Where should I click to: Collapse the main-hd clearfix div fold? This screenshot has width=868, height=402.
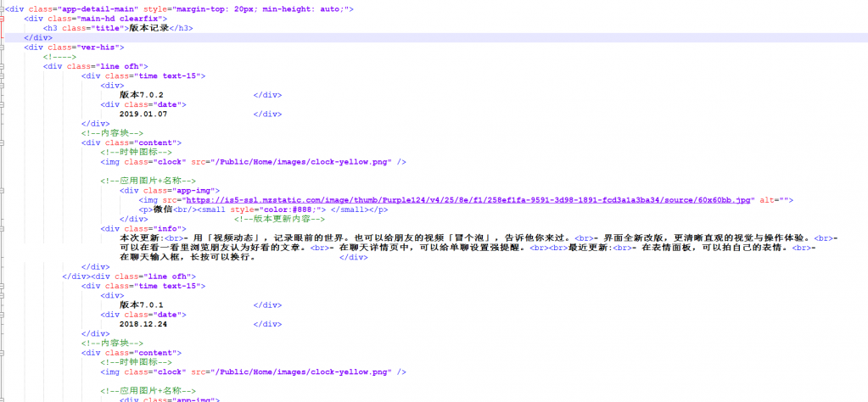(3, 18)
